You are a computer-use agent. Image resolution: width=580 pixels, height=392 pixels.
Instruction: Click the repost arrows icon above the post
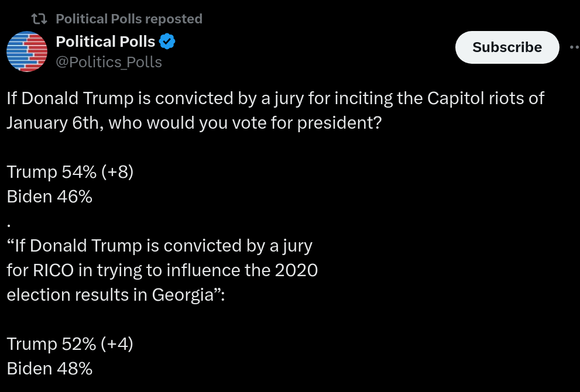[39, 19]
